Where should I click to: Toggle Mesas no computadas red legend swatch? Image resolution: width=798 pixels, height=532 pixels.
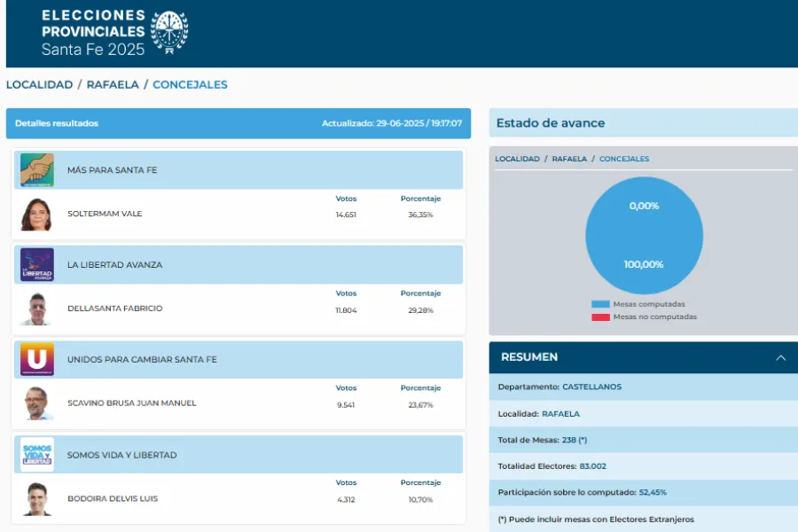600,317
